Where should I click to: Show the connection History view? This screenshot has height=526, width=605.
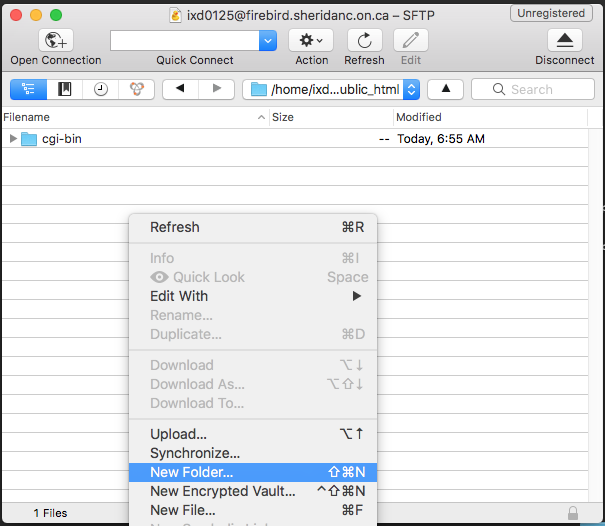coord(100,89)
